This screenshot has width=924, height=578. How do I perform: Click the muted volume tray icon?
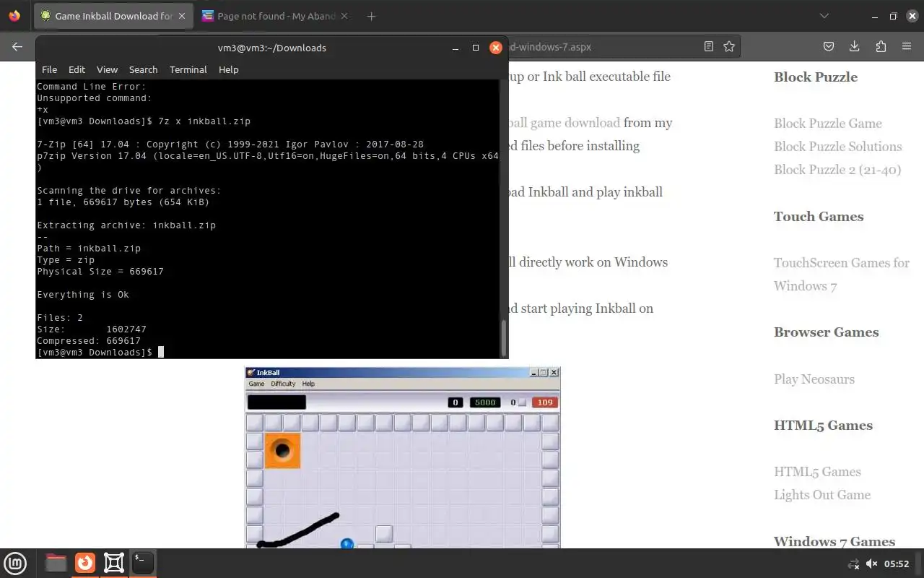tap(871, 564)
